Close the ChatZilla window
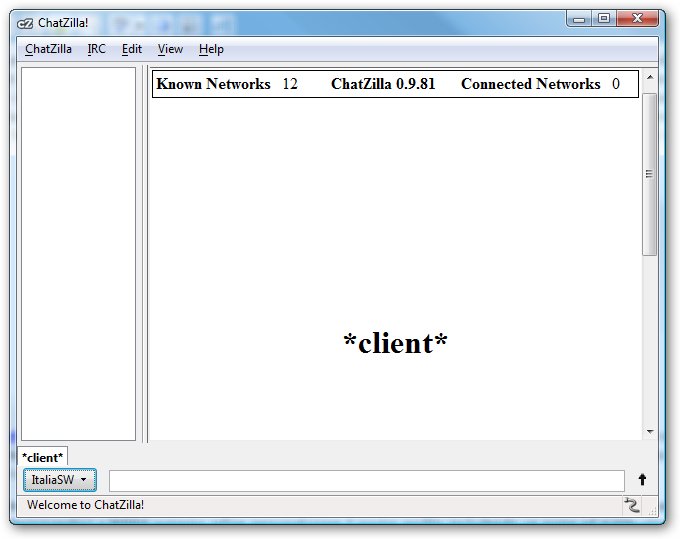 click(x=637, y=19)
